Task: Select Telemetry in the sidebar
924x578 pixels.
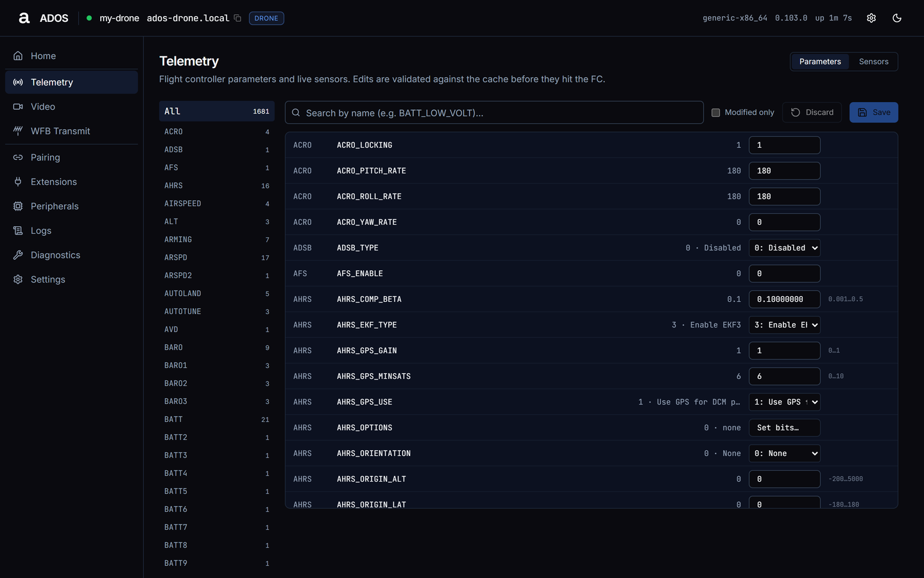Action: click(x=71, y=82)
